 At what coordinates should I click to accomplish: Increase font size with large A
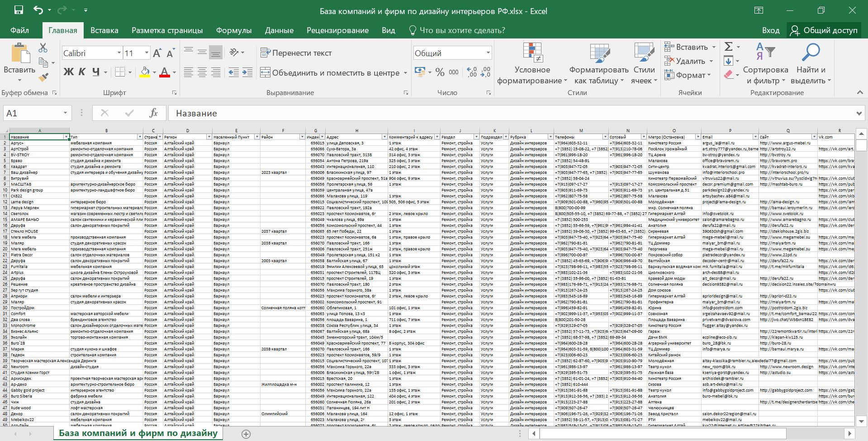(x=157, y=53)
